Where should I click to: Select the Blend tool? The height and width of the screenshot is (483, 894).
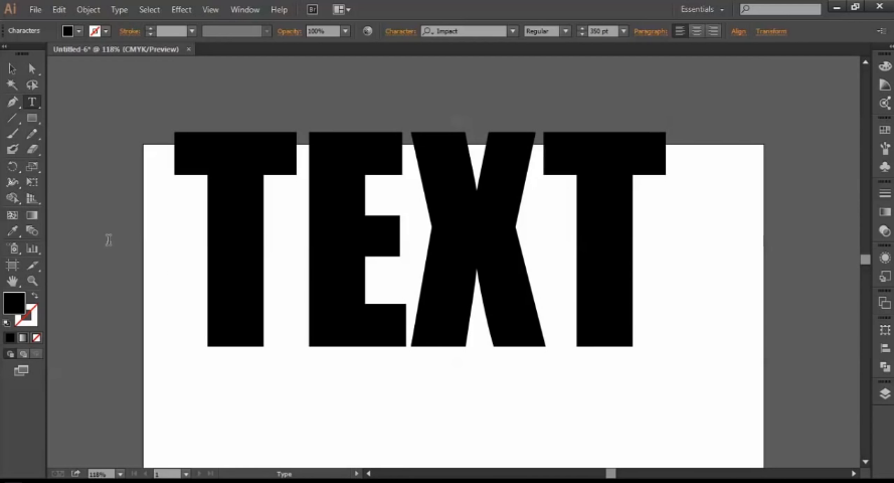[x=32, y=231]
